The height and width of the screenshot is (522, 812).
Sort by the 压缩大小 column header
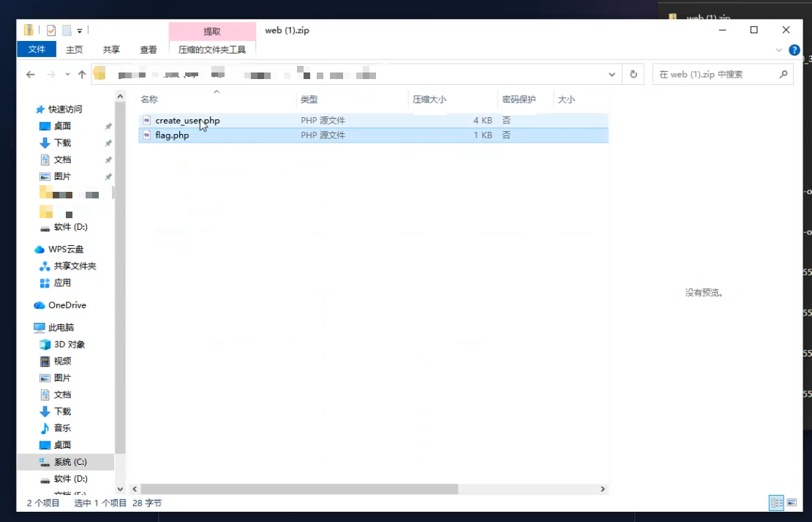(x=429, y=99)
